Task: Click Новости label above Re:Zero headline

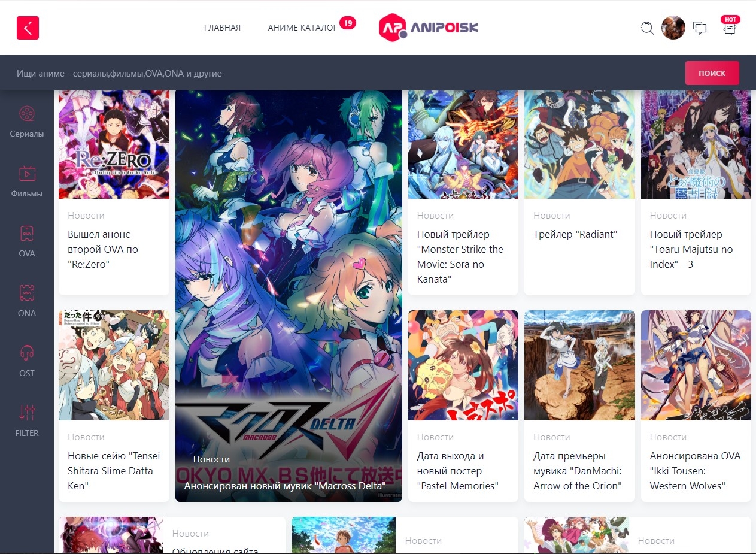Action: [x=86, y=215]
